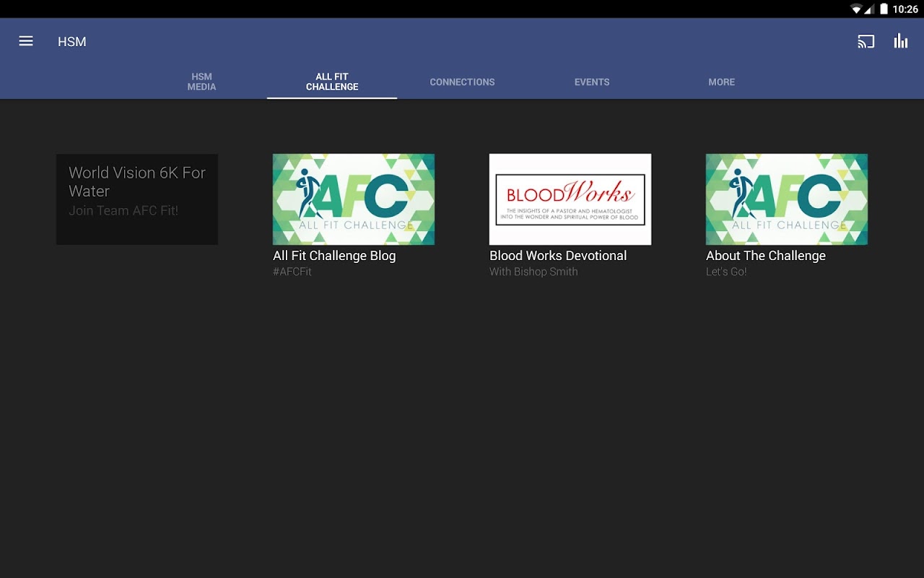924x578 pixels.
Task: Check the Wi-Fi status icon
Action: point(857,9)
